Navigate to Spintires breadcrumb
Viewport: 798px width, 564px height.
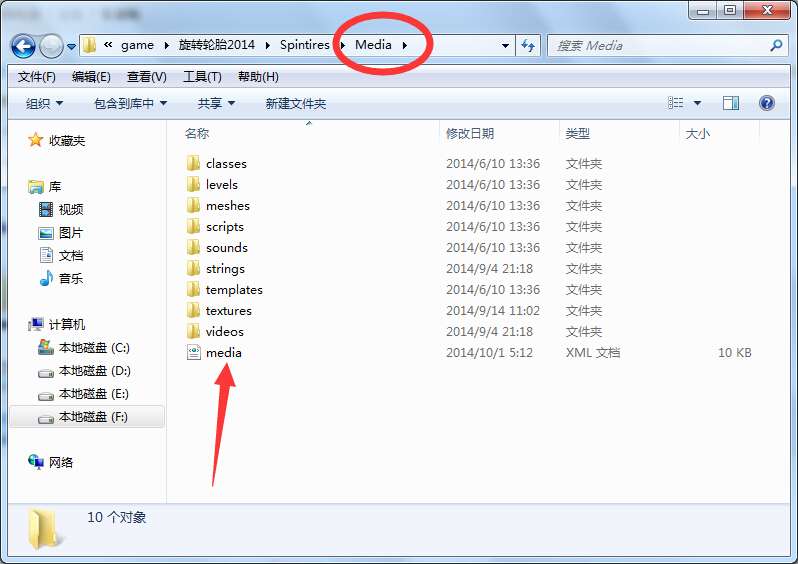tap(304, 45)
